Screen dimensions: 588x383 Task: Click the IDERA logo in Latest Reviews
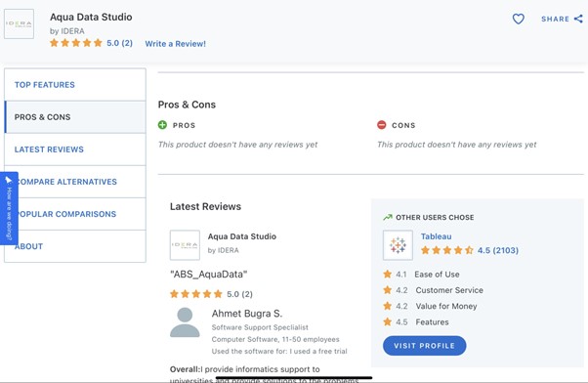[x=185, y=245]
